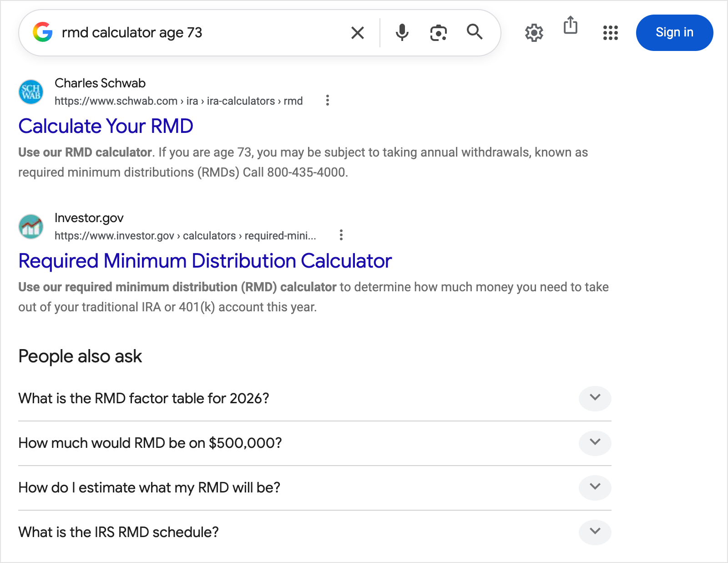Click the Charles Schwab site name
Image resolution: width=728 pixels, height=563 pixels.
[100, 83]
